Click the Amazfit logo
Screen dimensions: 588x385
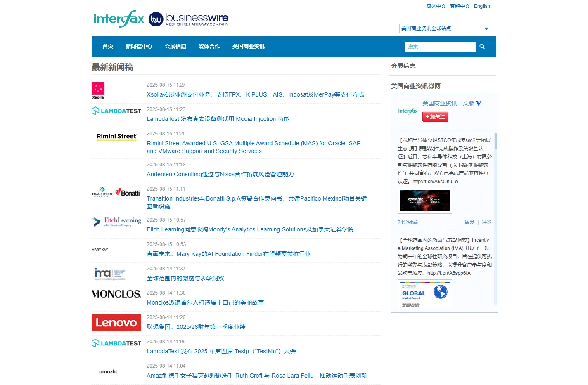tap(108, 372)
